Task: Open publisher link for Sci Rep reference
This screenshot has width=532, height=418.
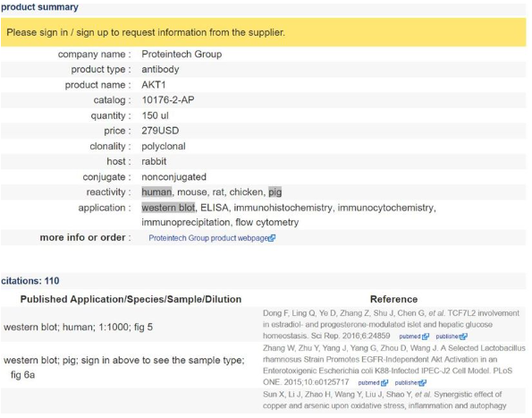Action: 447,337
